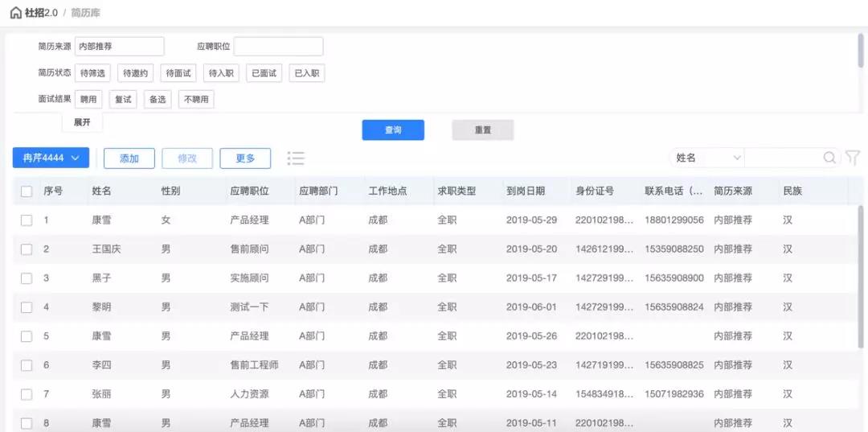This screenshot has width=868, height=432.
Task: Filter by 待入职 status
Action: (x=221, y=73)
